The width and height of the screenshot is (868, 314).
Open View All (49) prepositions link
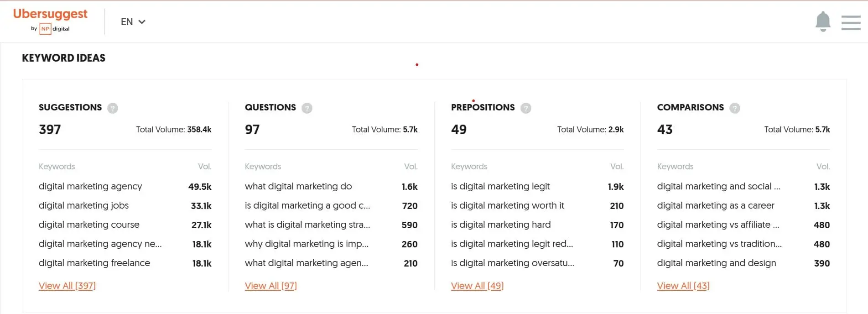coord(477,286)
